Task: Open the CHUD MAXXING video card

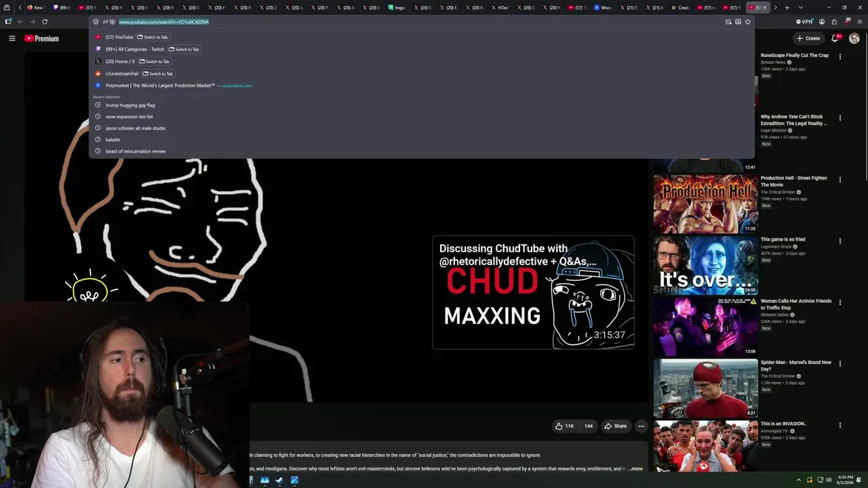Action: click(x=533, y=292)
